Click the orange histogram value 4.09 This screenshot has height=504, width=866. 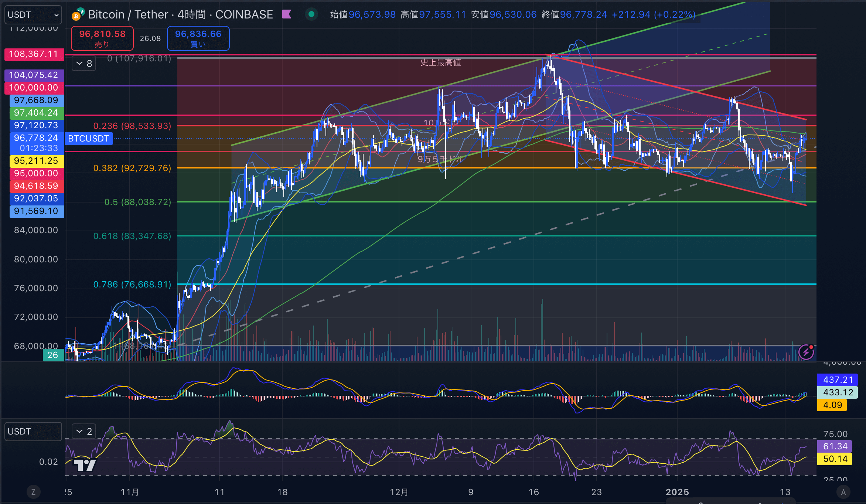pos(832,405)
